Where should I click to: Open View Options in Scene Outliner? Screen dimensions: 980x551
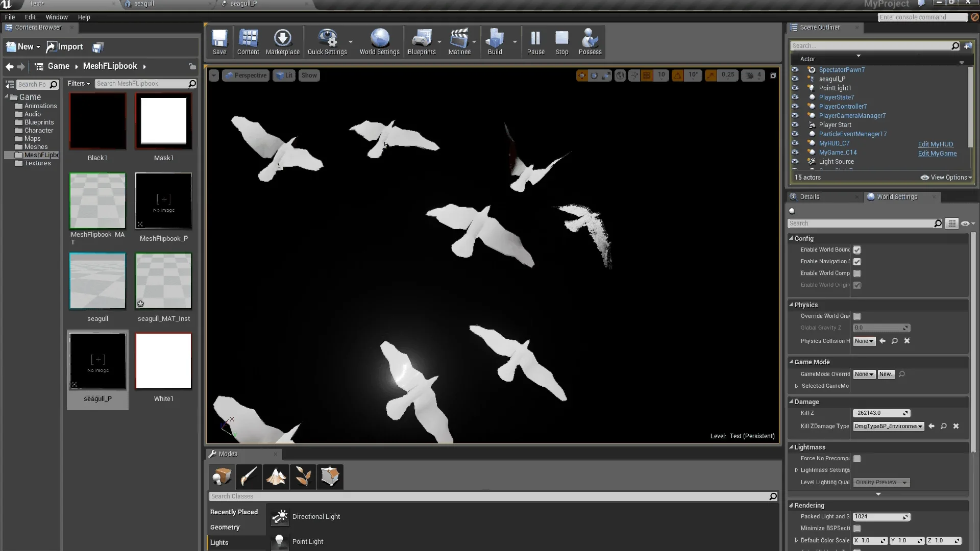coord(946,177)
